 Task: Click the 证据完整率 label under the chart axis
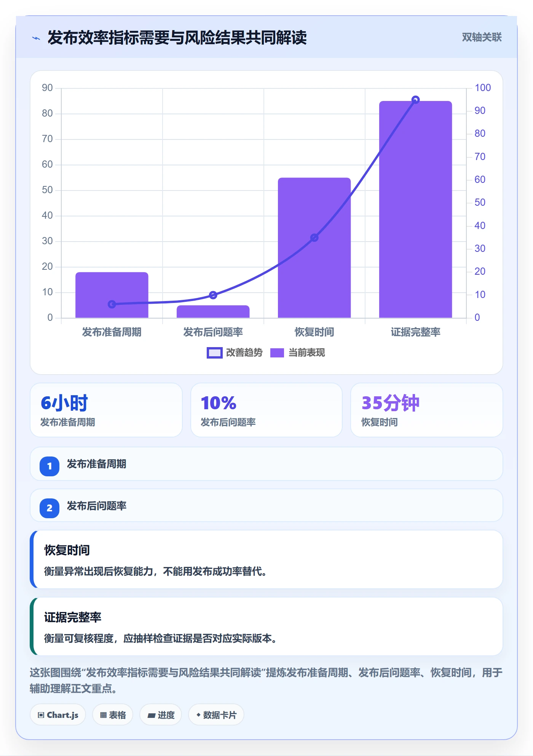coord(416,332)
